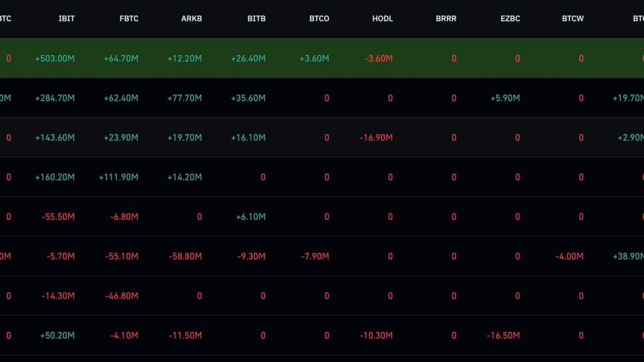This screenshot has height=362, width=644.
Task: Click the BTCO column header
Action: pyautogui.click(x=319, y=19)
